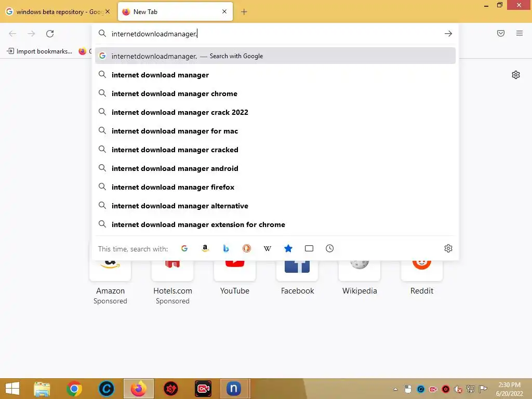
Task: Open the Windows Start button
Action: (x=12, y=389)
